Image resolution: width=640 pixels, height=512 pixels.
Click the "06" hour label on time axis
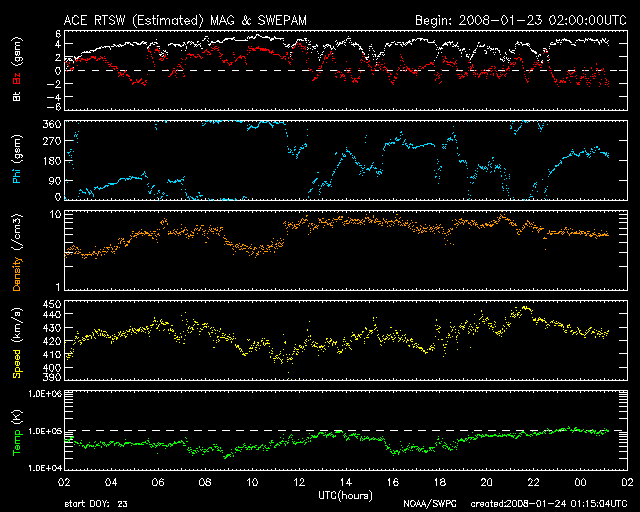(x=158, y=482)
